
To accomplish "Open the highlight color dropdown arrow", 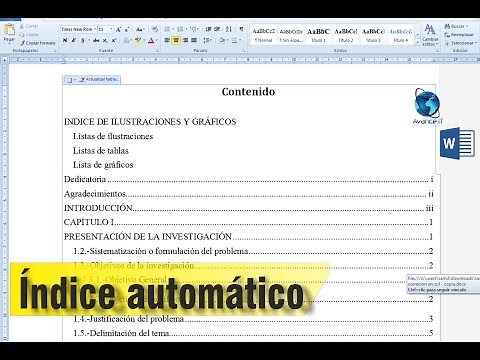I will 143,40.
